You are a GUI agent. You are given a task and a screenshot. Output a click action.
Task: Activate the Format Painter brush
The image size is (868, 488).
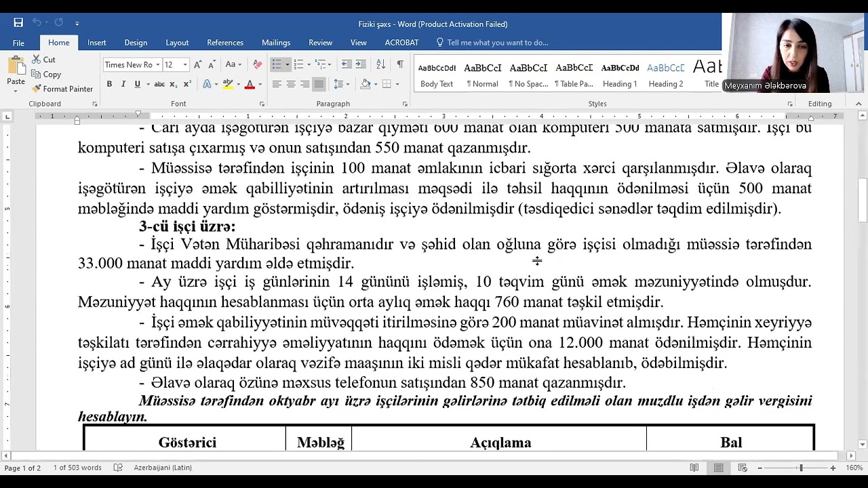pos(62,89)
